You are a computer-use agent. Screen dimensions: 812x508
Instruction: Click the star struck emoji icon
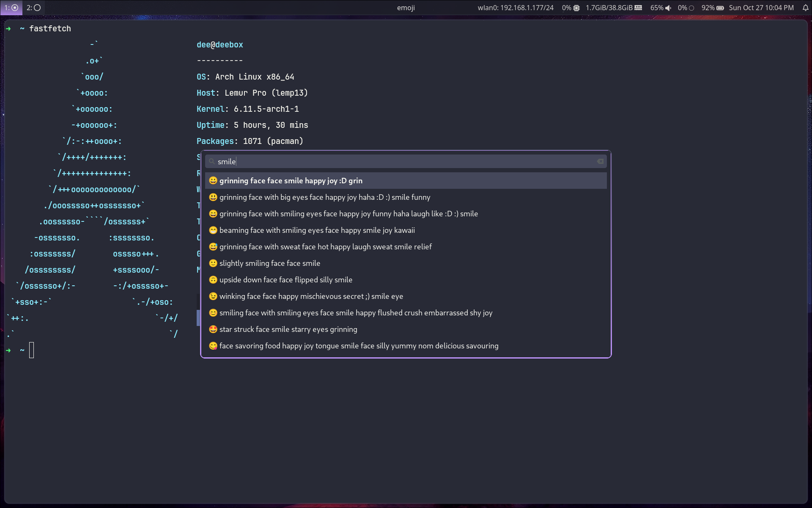coord(213,329)
